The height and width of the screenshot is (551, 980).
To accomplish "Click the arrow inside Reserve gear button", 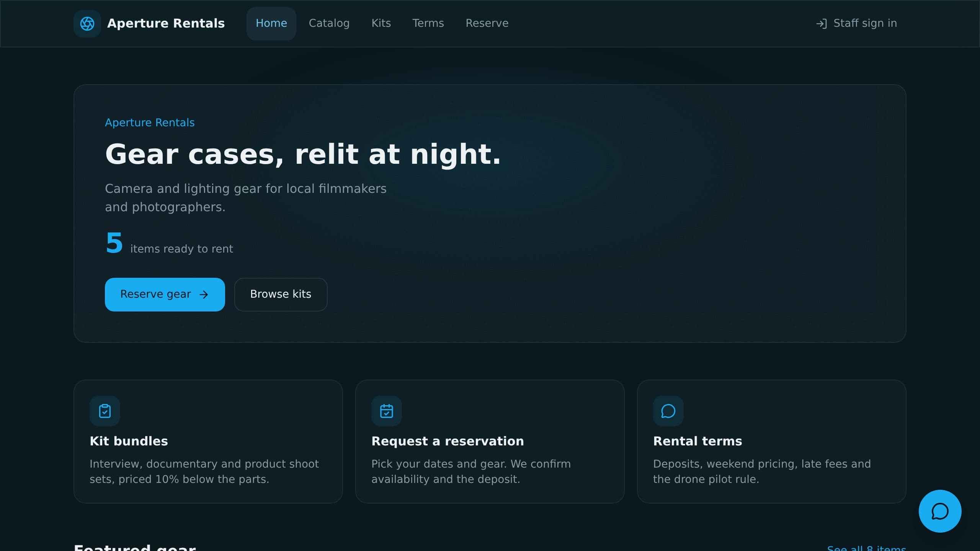I will 204,294.
